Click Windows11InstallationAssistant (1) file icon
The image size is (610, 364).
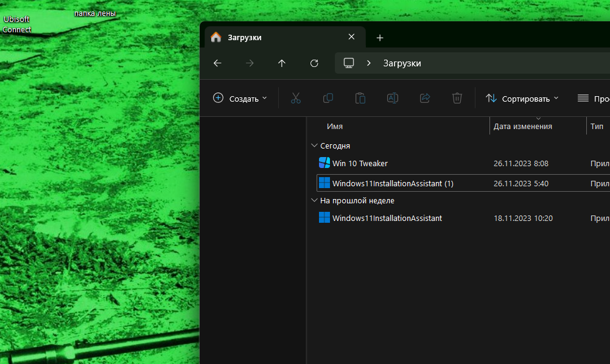click(324, 183)
